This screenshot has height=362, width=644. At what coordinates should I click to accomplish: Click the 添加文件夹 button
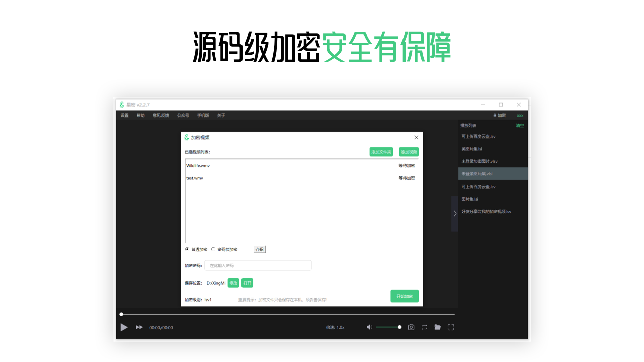pos(381,152)
